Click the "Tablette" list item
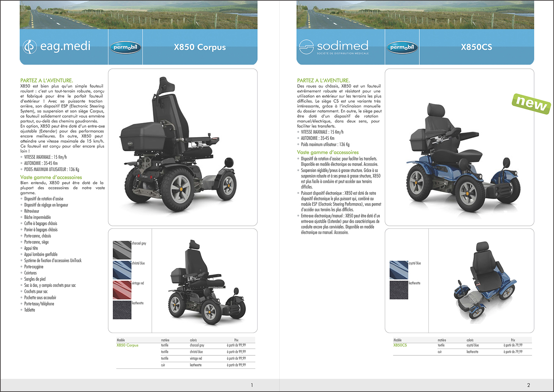 coord(30,310)
